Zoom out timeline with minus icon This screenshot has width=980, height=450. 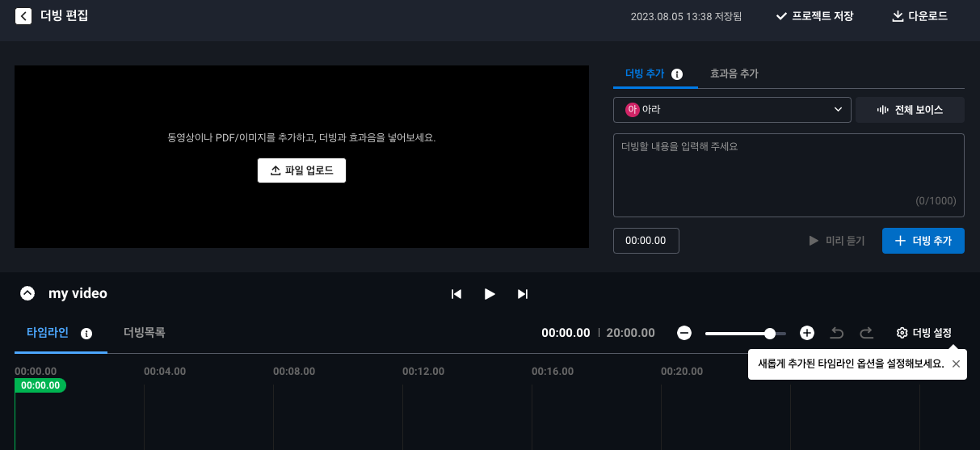tap(684, 333)
